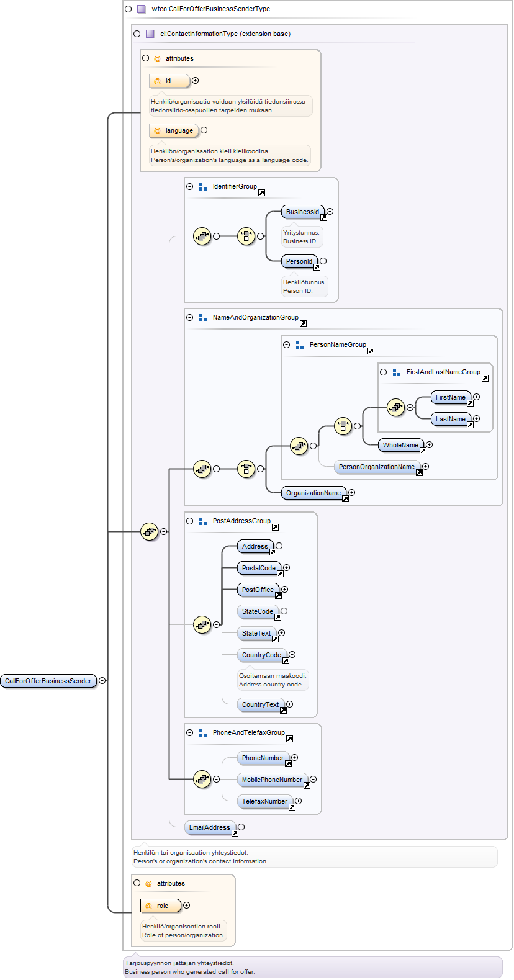Click the PostAddressGroup group icon

click(x=203, y=521)
